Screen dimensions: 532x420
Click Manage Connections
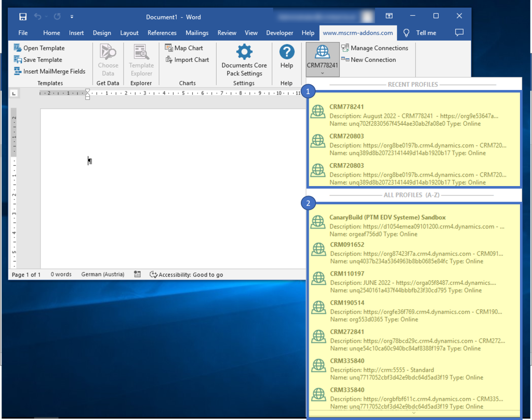(x=375, y=48)
